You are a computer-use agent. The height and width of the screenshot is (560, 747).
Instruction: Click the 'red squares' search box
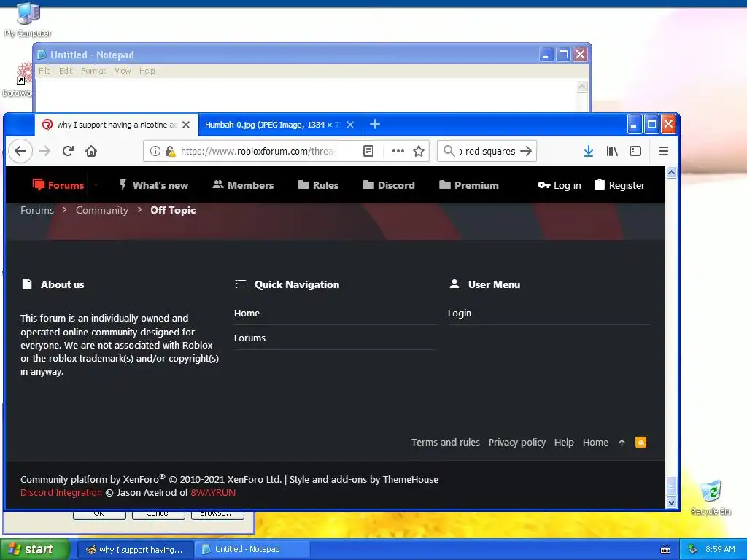[487, 151]
